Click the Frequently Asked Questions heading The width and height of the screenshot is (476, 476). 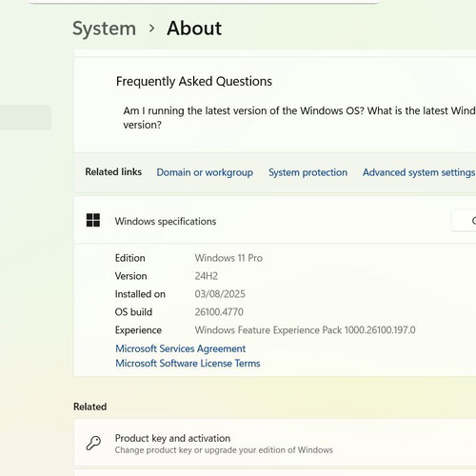coord(194,81)
